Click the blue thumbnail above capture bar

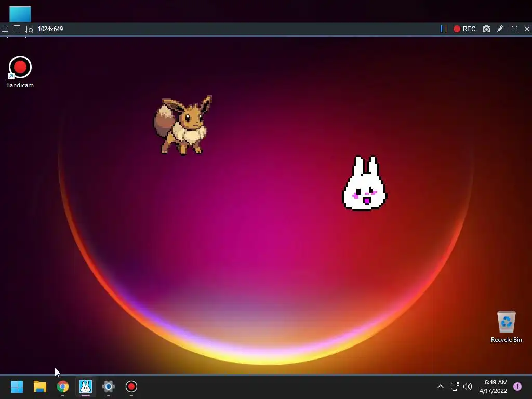[x=20, y=14]
